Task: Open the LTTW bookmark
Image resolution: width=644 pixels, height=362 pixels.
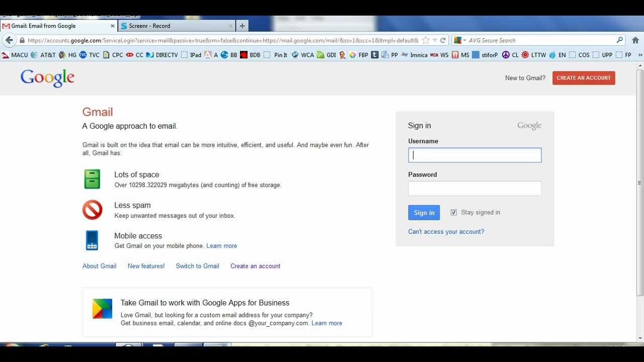Action: click(534, 55)
